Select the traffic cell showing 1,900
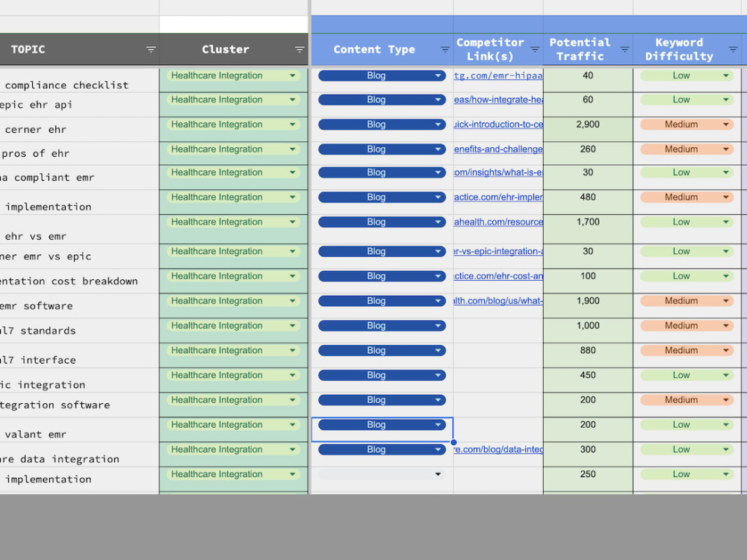 [x=588, y=306]
